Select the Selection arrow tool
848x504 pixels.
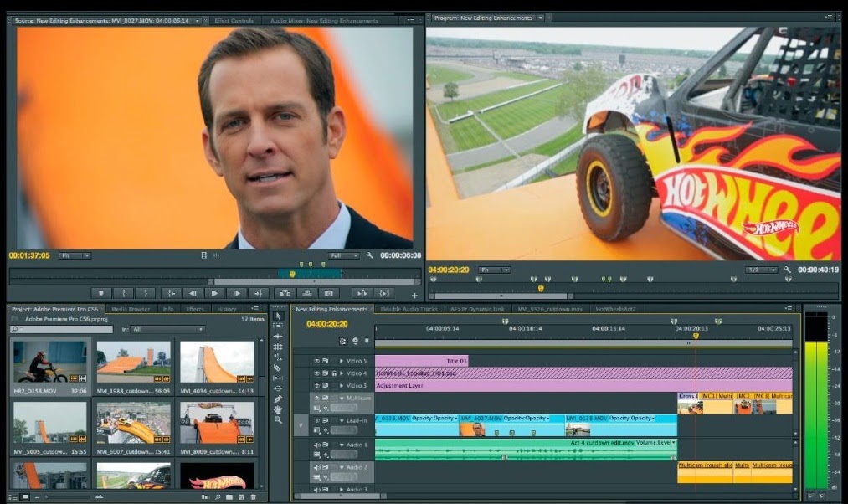click(278, 316)
